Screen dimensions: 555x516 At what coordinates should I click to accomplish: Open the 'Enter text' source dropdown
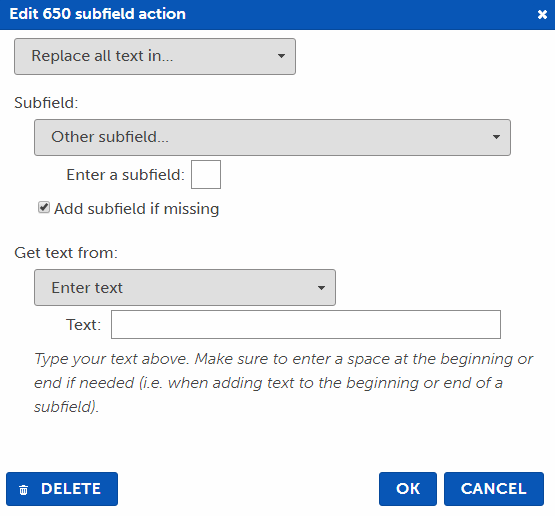pyautogui.click(x=185, y=287)
